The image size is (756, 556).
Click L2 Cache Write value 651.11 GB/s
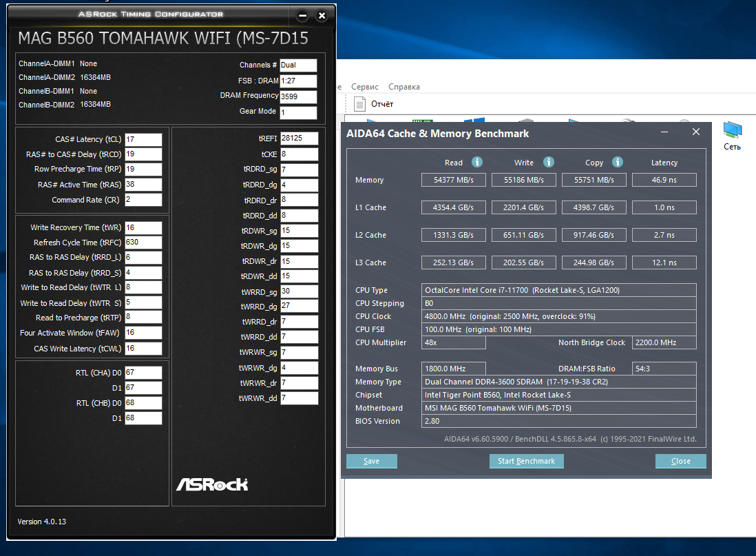523,235
